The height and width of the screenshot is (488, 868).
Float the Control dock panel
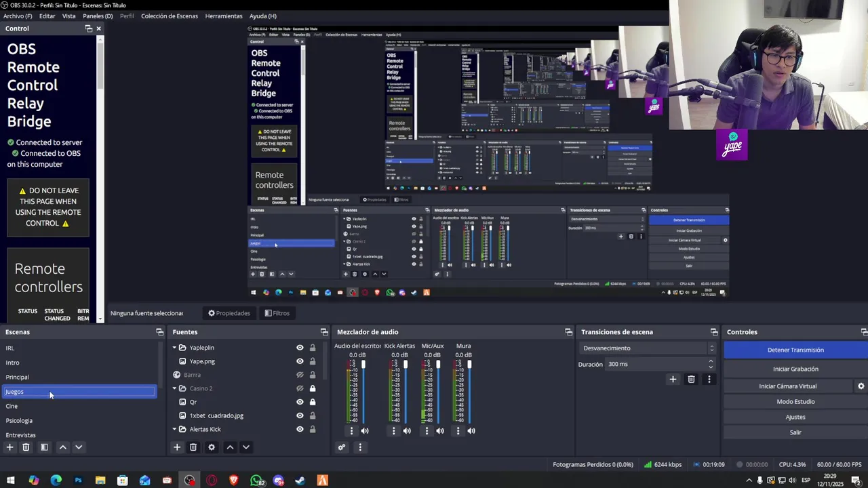tap(88, 28)
